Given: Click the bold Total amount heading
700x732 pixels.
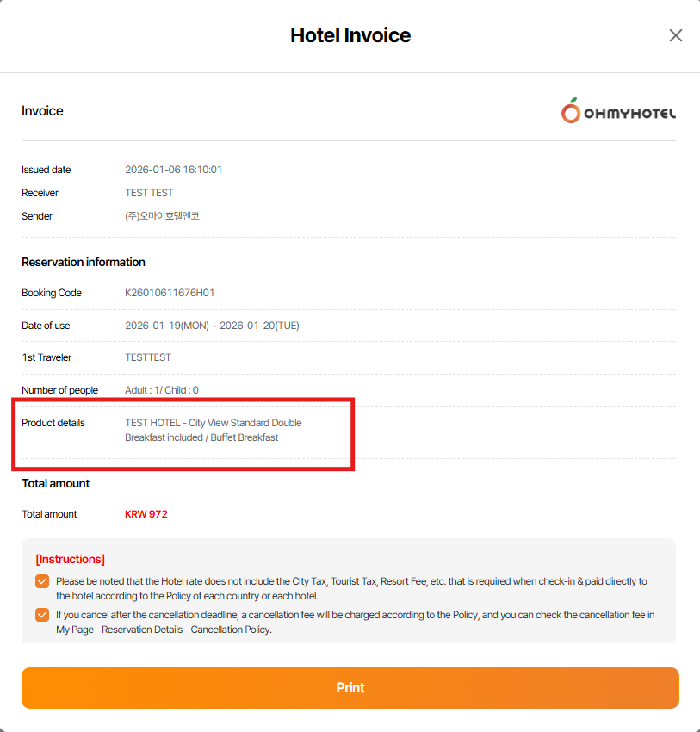Looking at the screenshot, I should point(56,483).
